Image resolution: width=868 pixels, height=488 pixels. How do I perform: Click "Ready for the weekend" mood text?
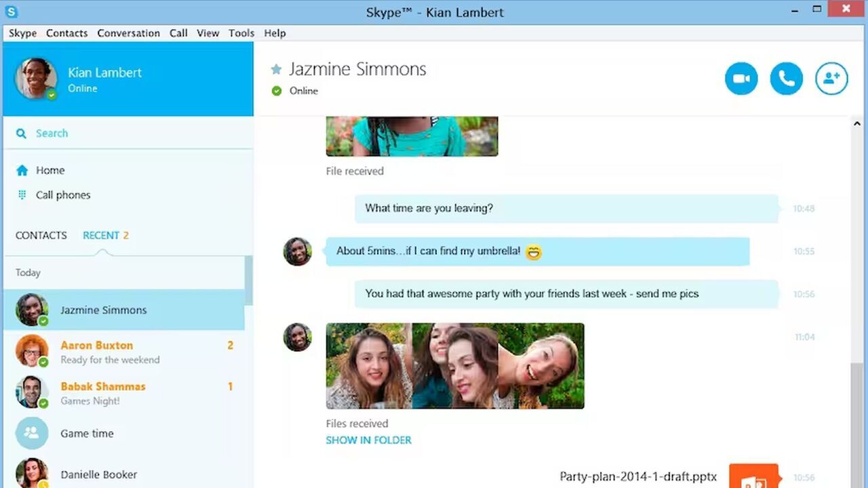click(110, 360)
